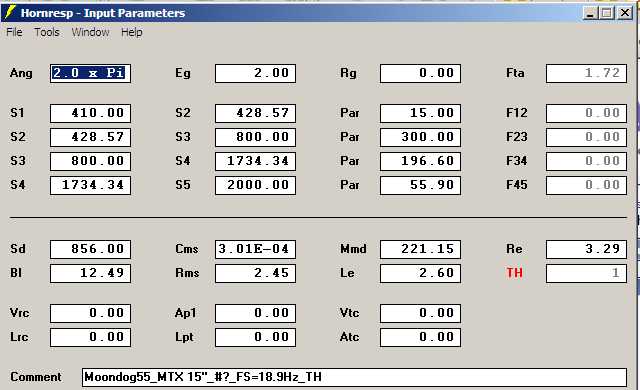
Task: Open the Tools menu
Action: 47,32
